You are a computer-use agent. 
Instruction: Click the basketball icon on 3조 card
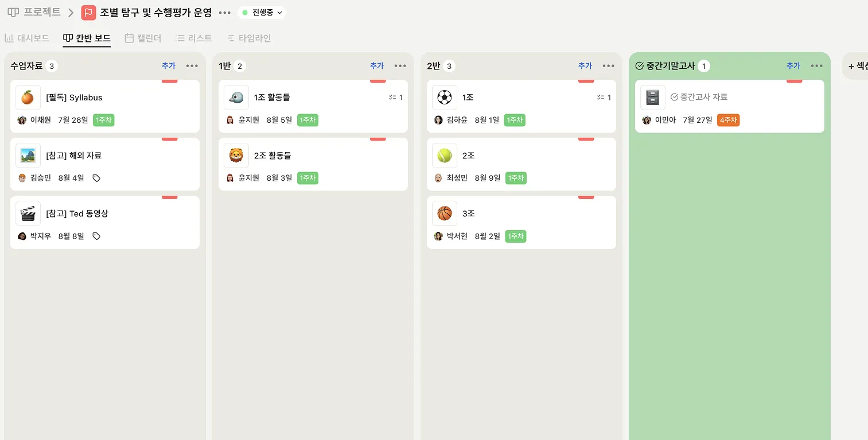[444, 213]
